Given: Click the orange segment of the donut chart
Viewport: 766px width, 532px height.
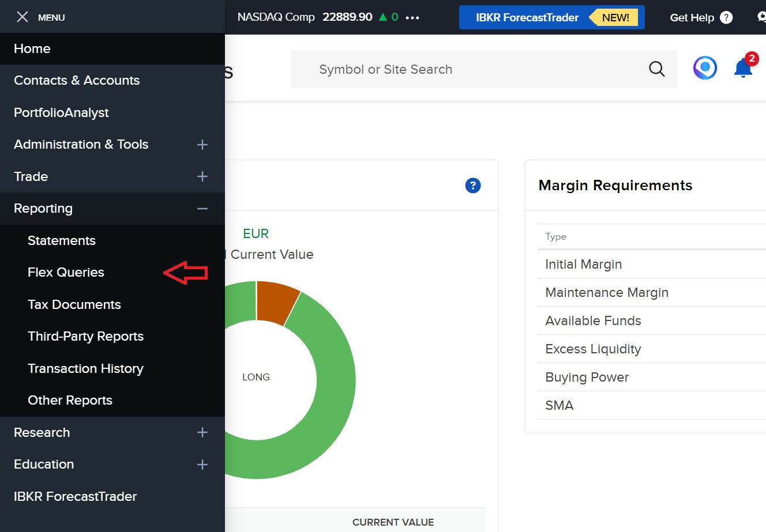Looking at the screenshot, I should (276, 301).
